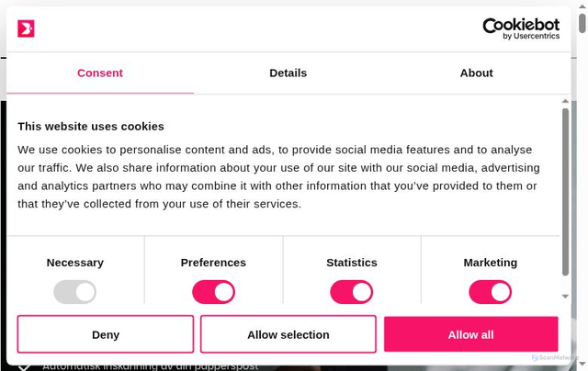
Task: Click the Marketing category label
Action: coord(490,263)
